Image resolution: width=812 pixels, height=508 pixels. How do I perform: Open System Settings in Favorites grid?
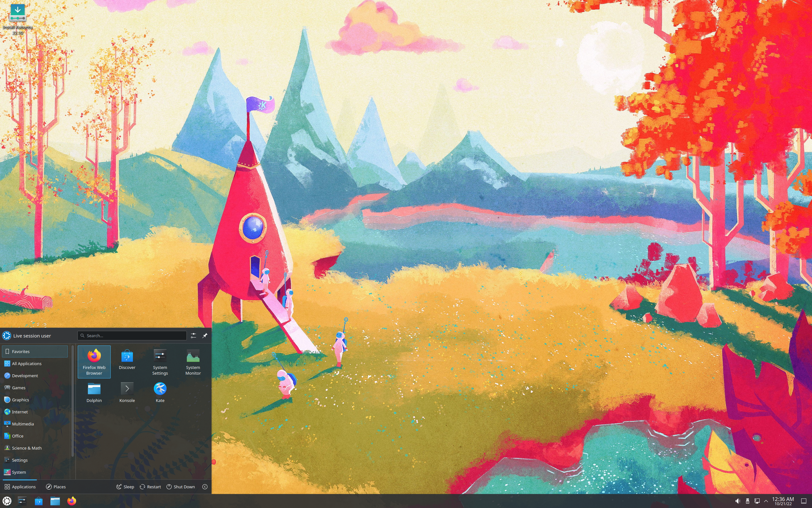(x=160, y=362)
